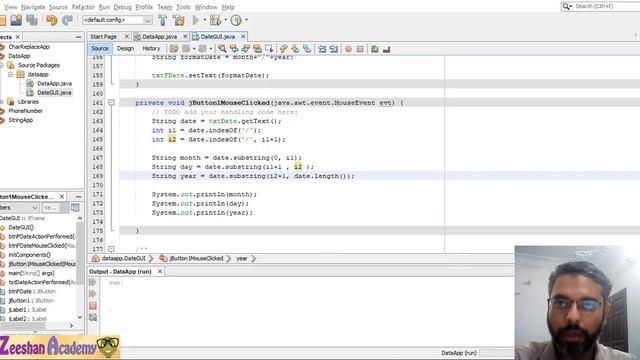Click the Comment icon in editor toolbar
The height and width of the screenshot is (360, 640).
point(375,49)
